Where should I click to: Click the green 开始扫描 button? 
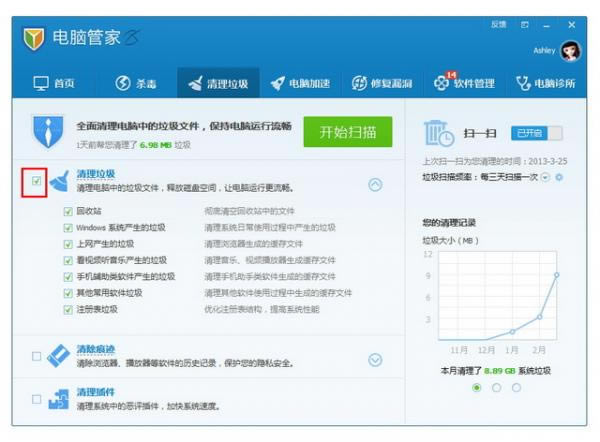coord(348,133)
